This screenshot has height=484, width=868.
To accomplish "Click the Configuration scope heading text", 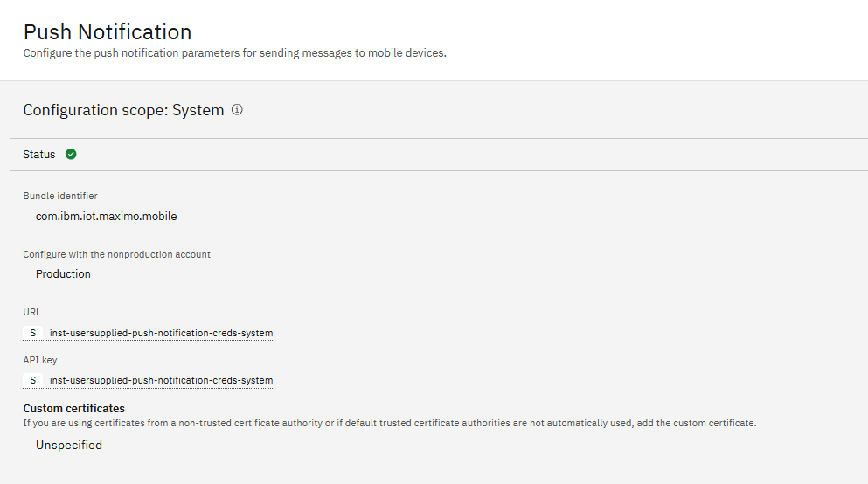I will click(x=95, y=110).
